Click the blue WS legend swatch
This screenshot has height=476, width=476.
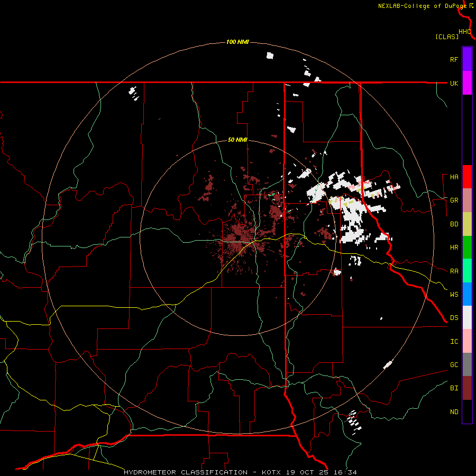click(x=467, y=294)
